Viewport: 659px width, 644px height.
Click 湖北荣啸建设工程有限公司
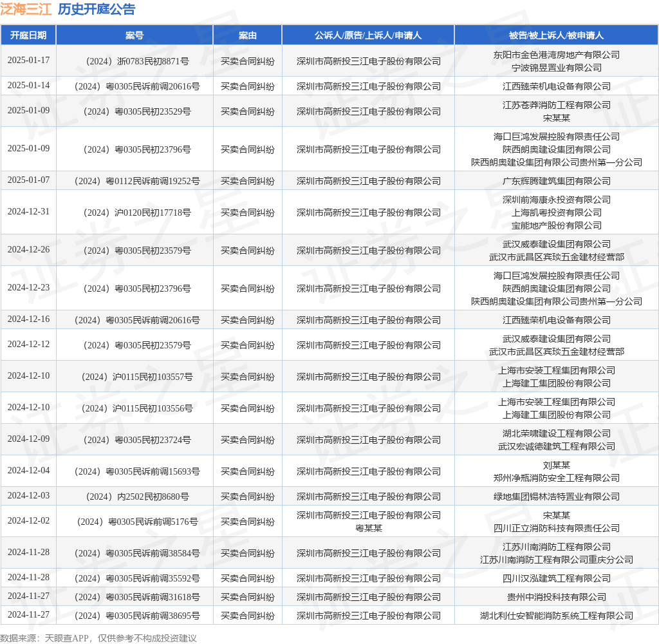pos(557,433)
